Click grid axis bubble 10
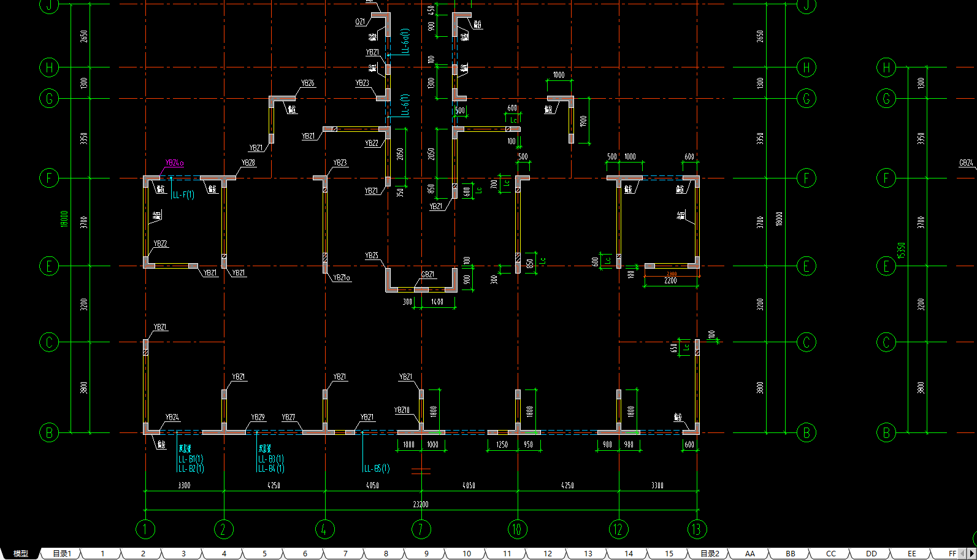 [x=518, y=529]
